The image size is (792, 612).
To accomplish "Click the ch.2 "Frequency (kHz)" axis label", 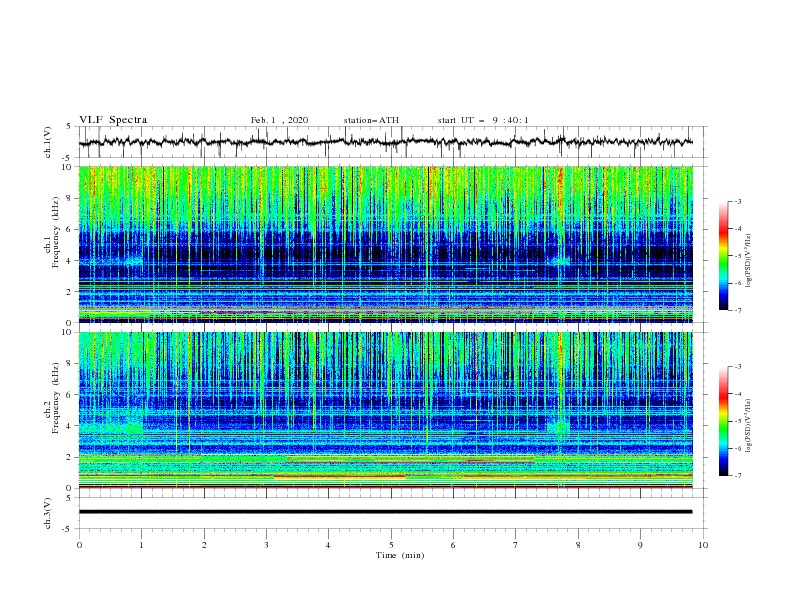I will coord(56,397).
